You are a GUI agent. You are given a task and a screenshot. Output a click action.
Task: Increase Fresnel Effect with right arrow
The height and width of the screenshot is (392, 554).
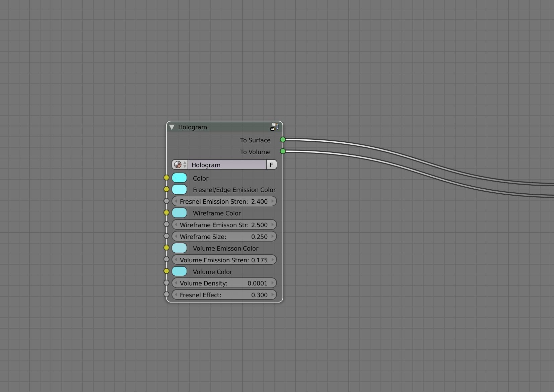(x=273, y=295)
